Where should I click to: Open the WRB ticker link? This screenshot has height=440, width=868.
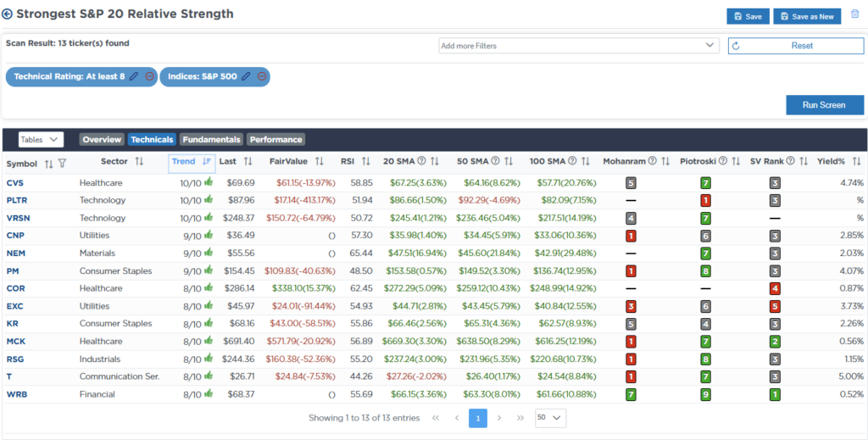pos(16,394)
